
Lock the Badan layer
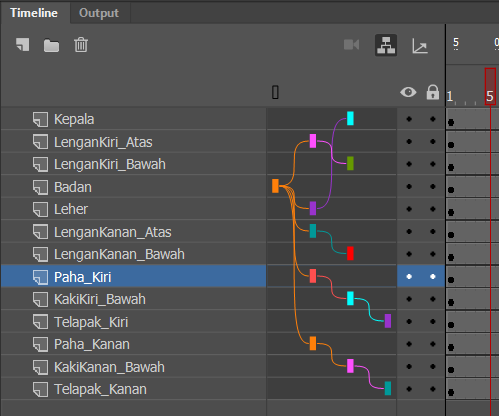point(433,186)
